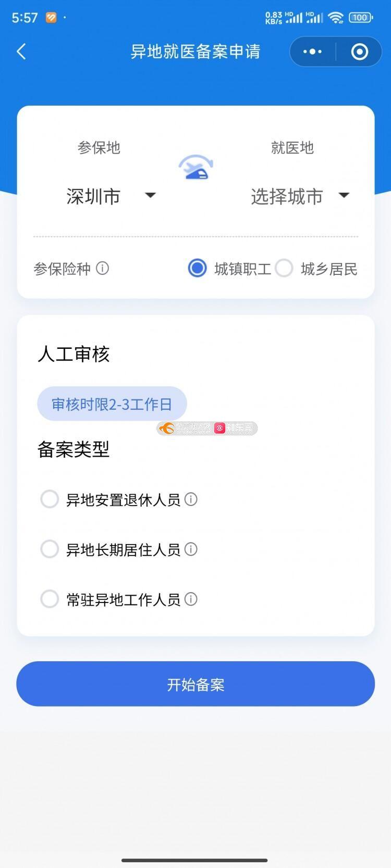The height and width of the screenshot is (868, 391).
Task: Select the 城乡居民 radio button
Action: 284,269
